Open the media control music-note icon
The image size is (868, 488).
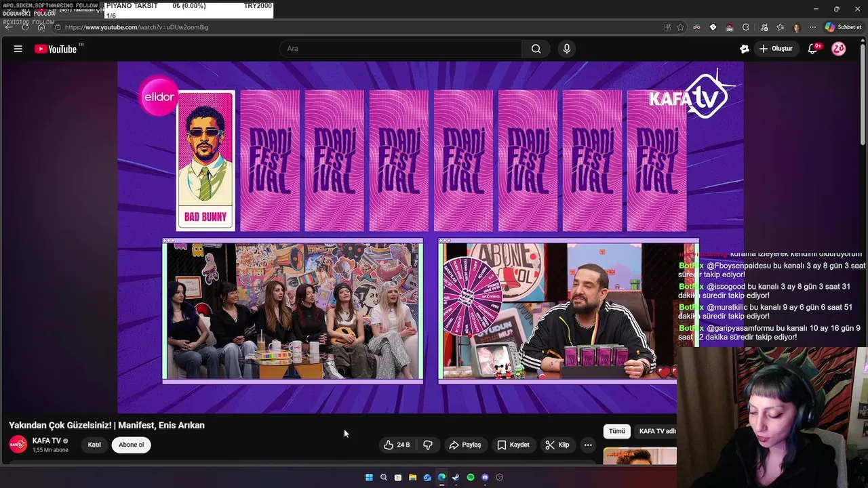point(764,27)
